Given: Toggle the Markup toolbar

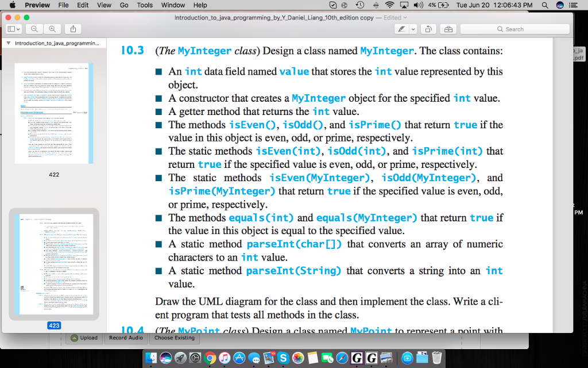Looking at the screenshot, I should click(447, 29).
